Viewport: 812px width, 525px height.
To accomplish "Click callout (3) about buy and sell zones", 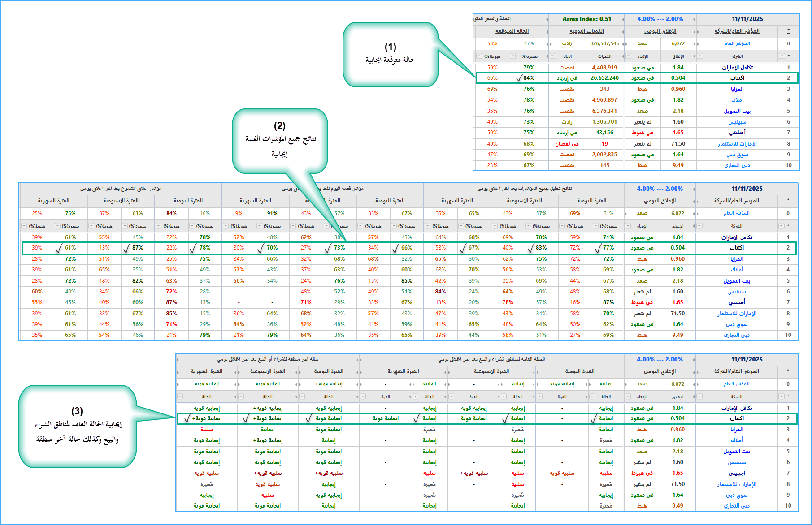I will [x=77, y=426].
